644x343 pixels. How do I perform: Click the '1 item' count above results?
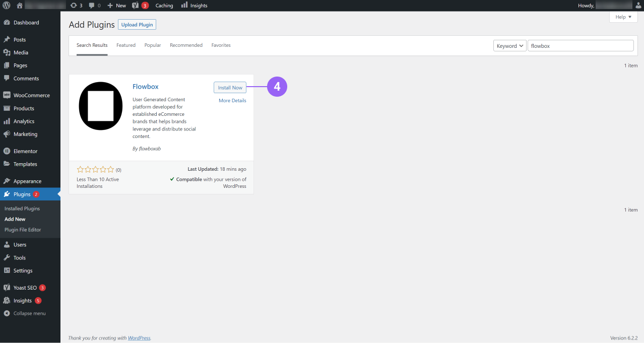click(631, 65)
